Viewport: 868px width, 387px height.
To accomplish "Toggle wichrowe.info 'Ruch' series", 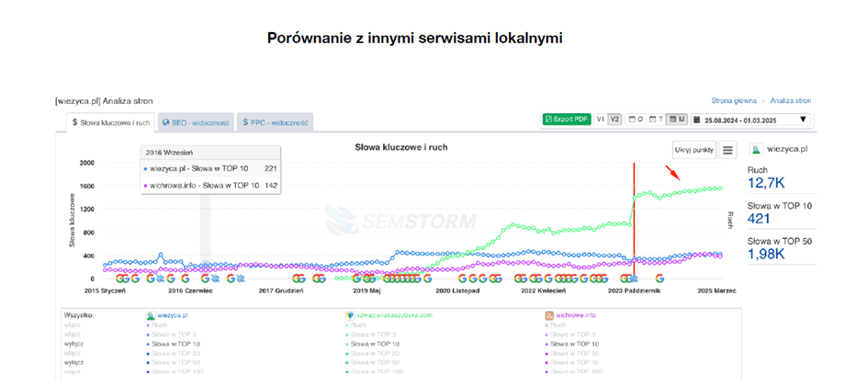I will tap(555, 325).
